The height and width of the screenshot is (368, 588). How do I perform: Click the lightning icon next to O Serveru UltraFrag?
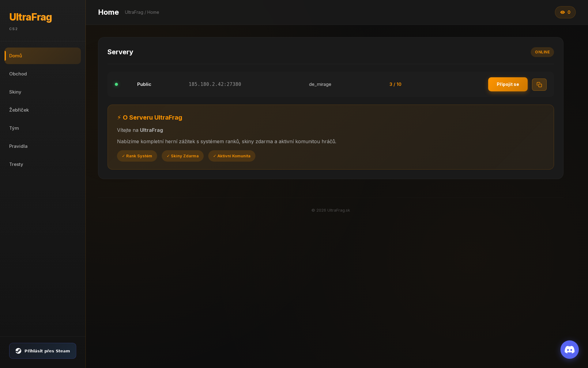click(119, 117)
